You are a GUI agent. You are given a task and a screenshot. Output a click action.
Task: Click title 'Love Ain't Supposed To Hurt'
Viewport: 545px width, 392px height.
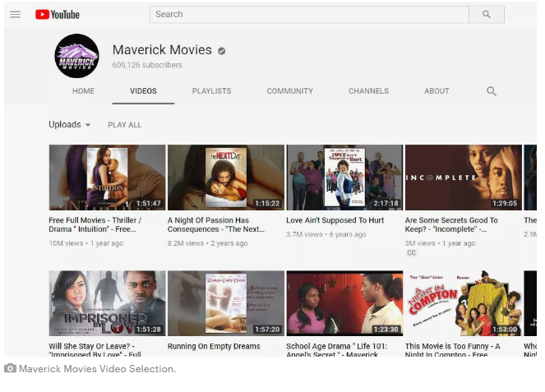click(335, 220)
